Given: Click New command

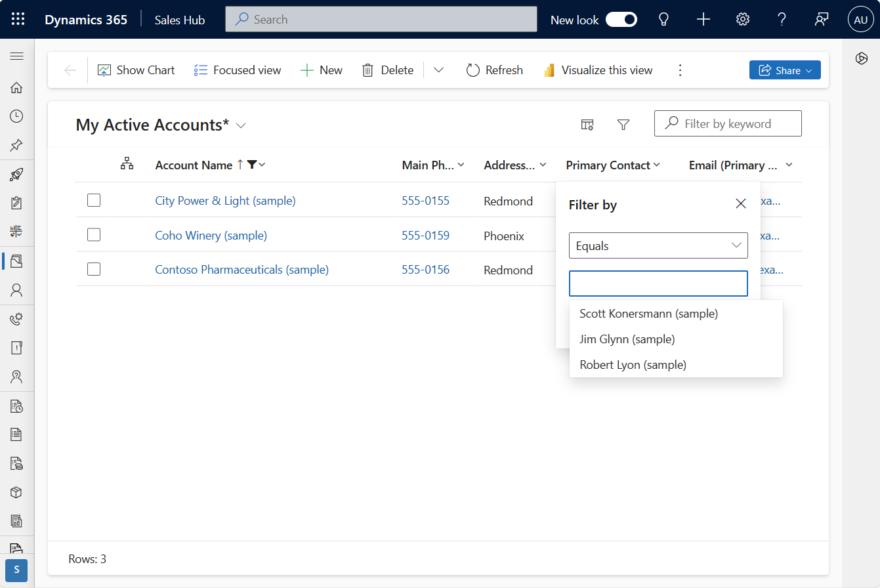Looking at the screenshot, I should tap(322, 70).
